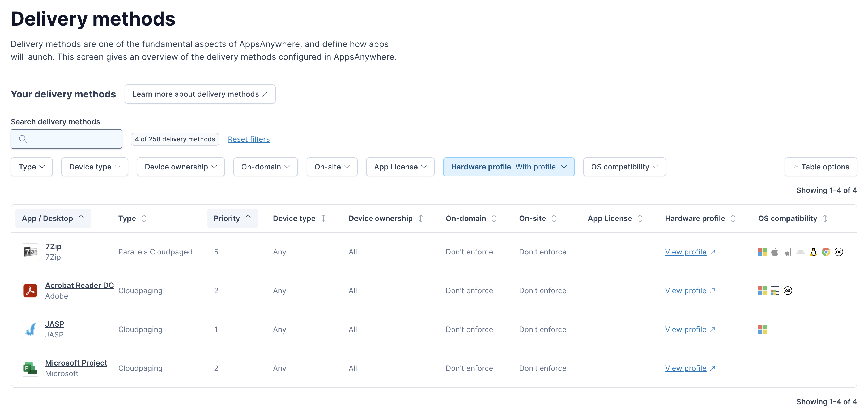Click the JASP application icon
868x416 pixels.
30,329
